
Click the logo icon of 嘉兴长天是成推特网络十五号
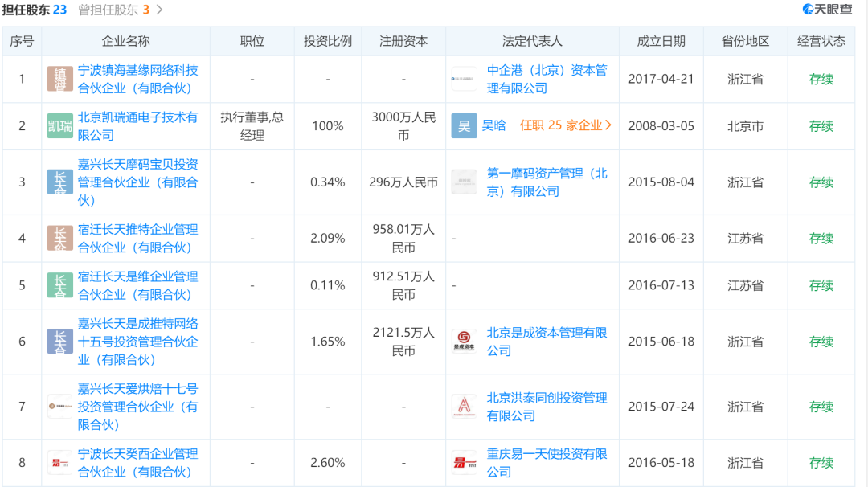pos(59,342)
